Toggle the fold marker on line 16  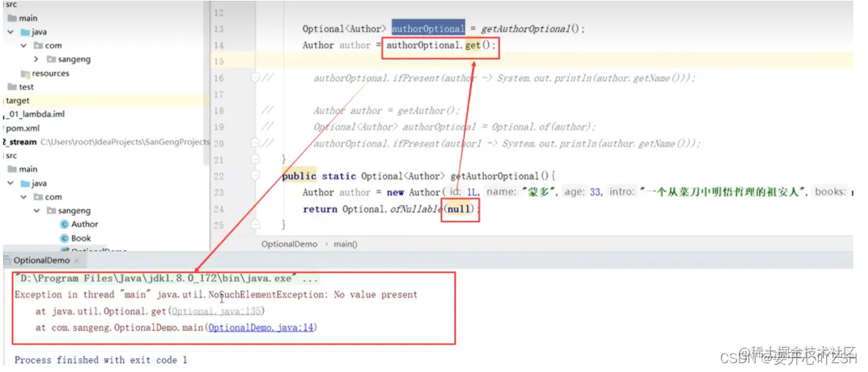(x=255, y=79)
